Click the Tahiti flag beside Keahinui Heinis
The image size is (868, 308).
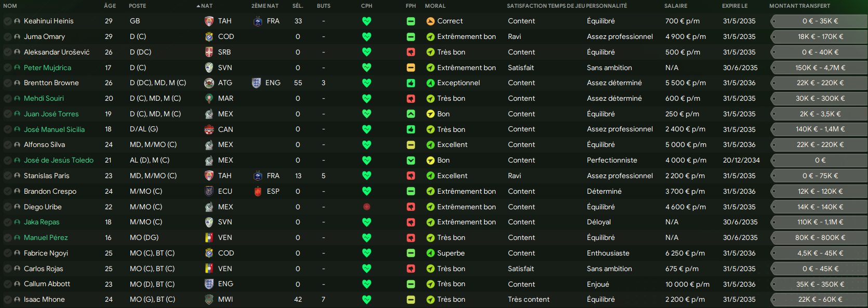point(209,21)
